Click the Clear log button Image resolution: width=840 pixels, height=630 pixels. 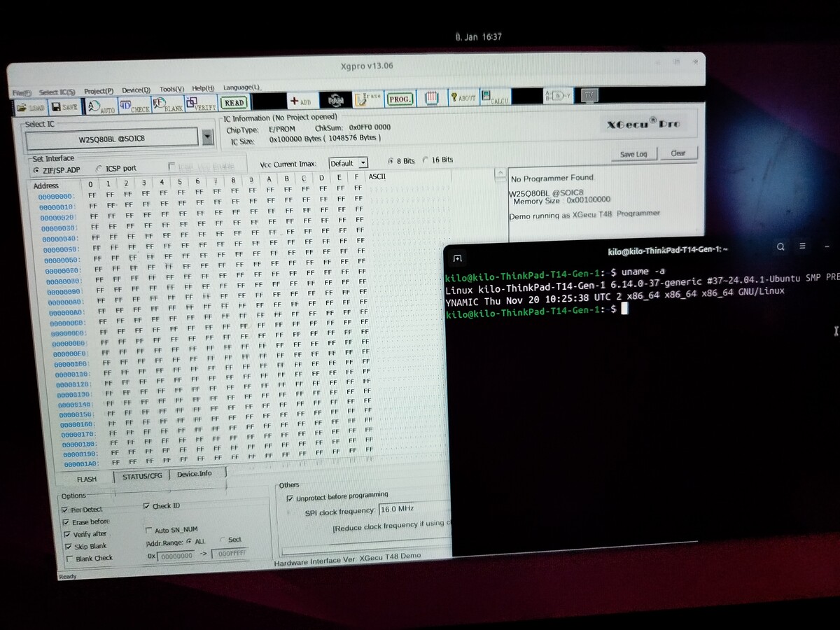678,153
